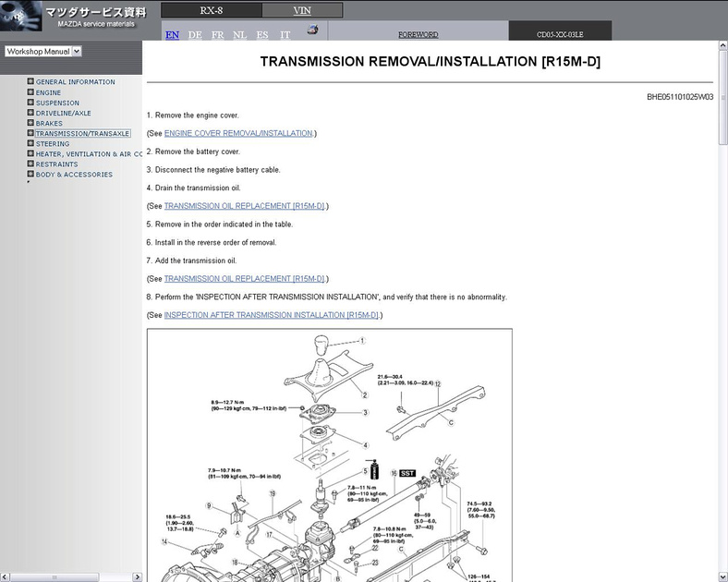Select HEATER, VENTILATION & AIR CO in the tree

[x=89, y=153]
